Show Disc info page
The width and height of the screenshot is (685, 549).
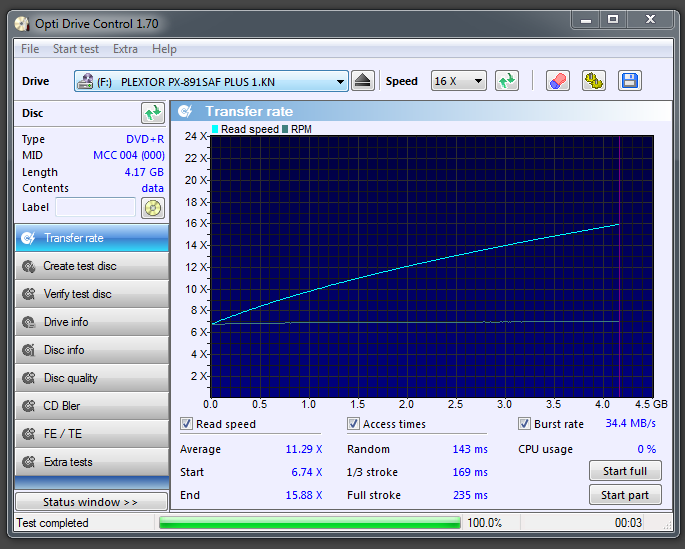[92, 350]
